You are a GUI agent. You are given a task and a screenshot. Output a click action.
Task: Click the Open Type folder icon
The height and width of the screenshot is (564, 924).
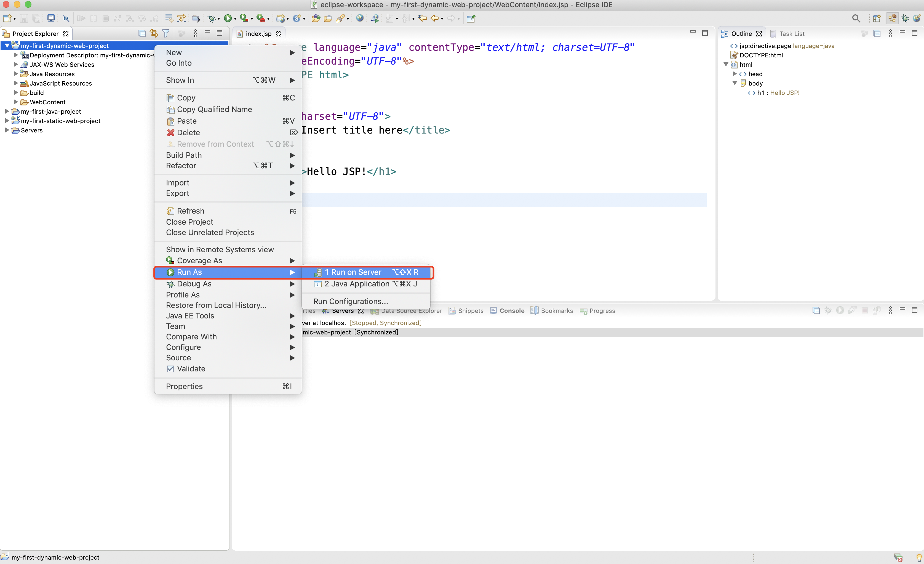tap(316, 18)
